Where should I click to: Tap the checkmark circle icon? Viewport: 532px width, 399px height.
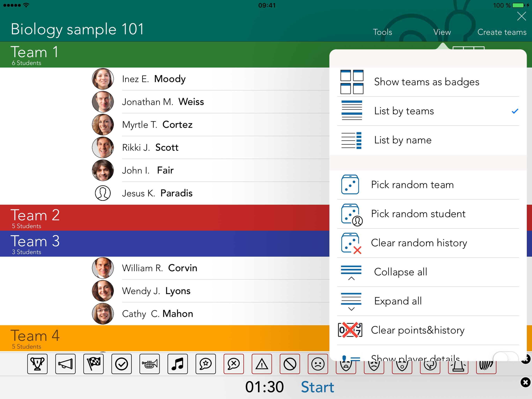[x=122, y=364]
